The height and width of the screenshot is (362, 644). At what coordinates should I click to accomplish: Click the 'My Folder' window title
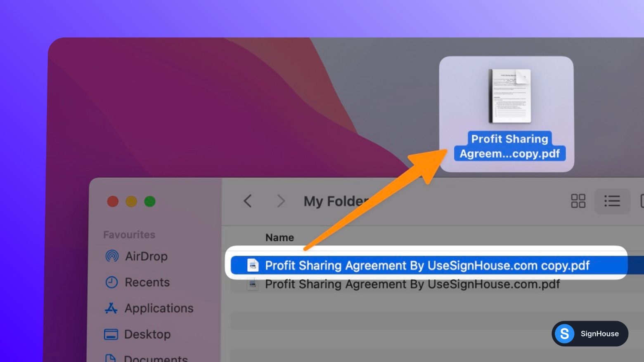click(335, 201)
